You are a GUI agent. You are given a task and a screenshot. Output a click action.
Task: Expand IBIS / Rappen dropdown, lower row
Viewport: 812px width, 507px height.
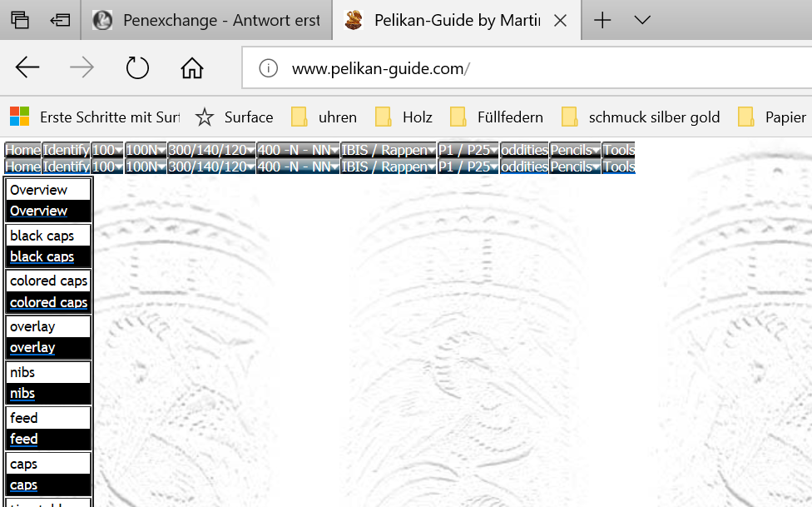389,167
